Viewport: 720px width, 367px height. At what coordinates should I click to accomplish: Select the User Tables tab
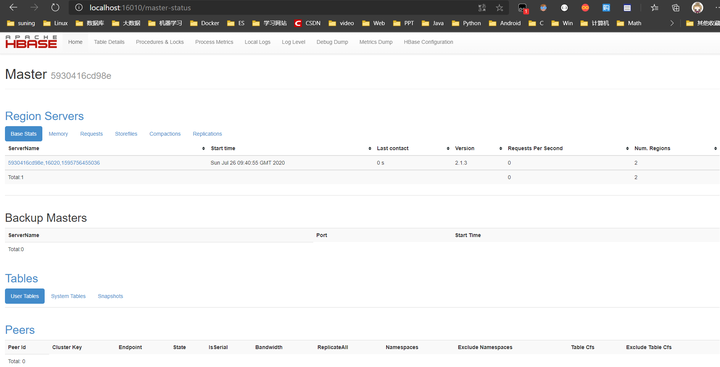(x=25, y=296)
